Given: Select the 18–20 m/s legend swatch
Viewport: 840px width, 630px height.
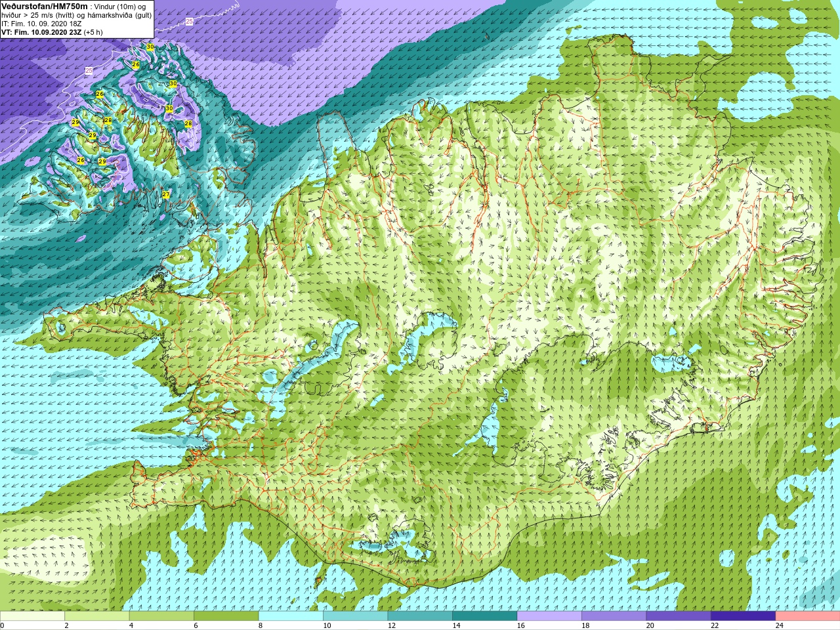Looking at the screenshot, I should [x=614, y=616].
